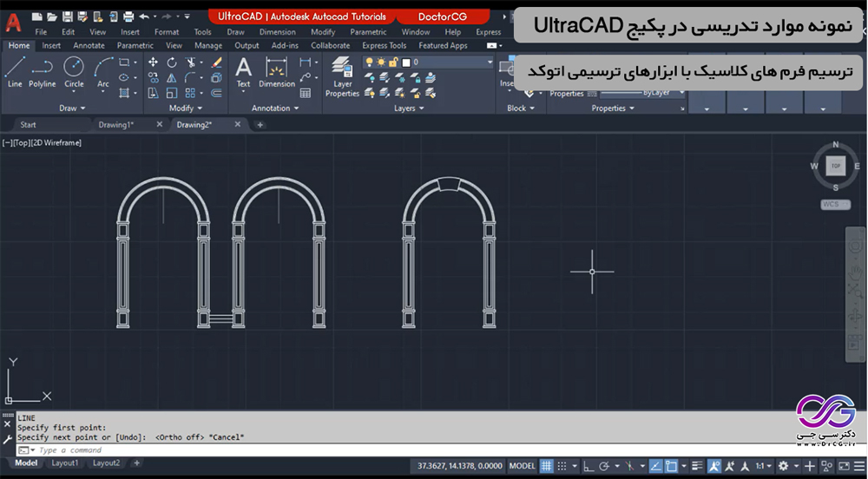Select the Dimension tool

[x=277, y=72]
